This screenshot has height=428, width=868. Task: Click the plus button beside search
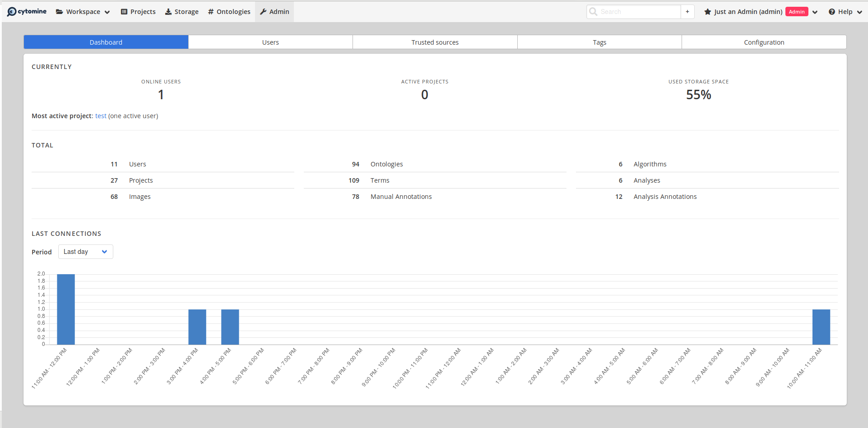687,12
